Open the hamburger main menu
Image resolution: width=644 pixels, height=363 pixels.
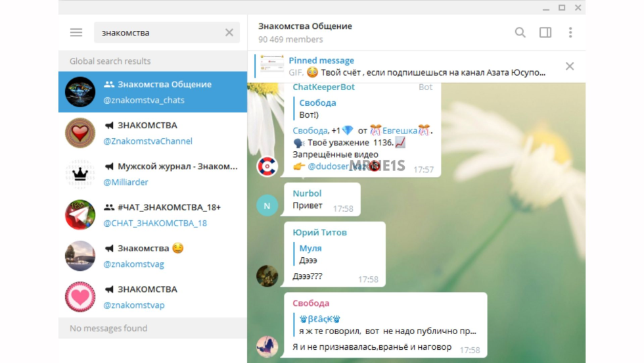pyautogui.click(x=76, y=33)
